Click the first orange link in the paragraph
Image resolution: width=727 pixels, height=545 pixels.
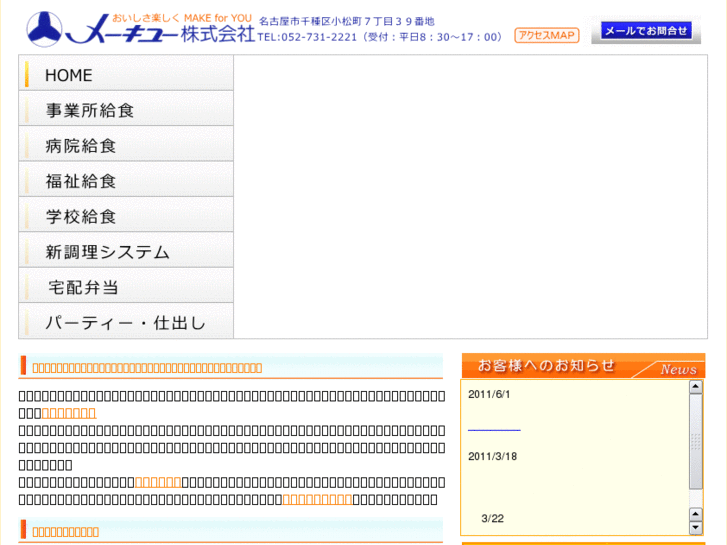tap(69, 413)
